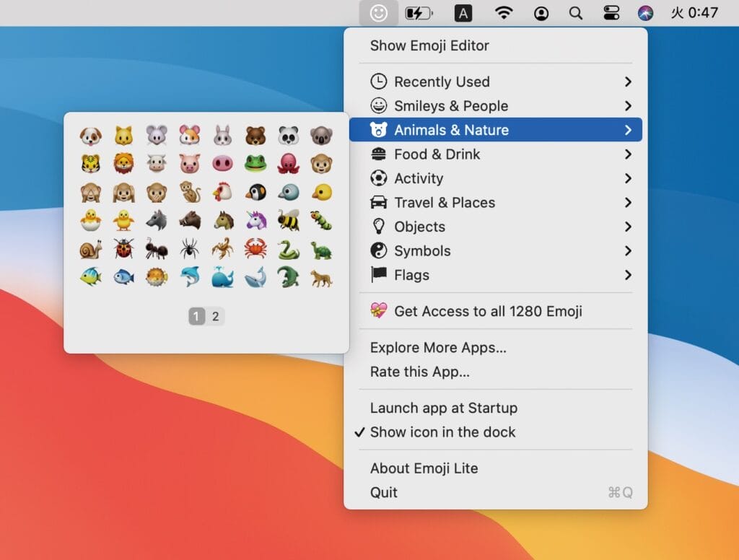Switch to emoji page 2

pos(215,316)
